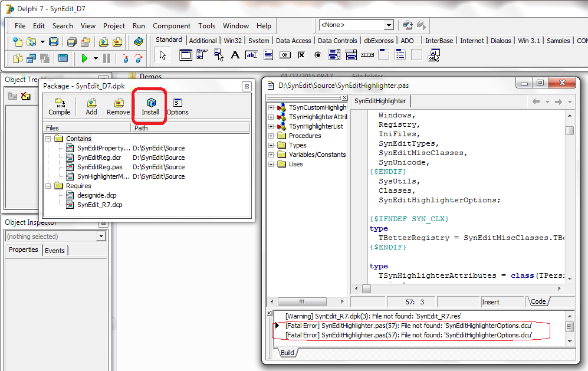
Task: Open the Component menu
Action: point(172,26)
